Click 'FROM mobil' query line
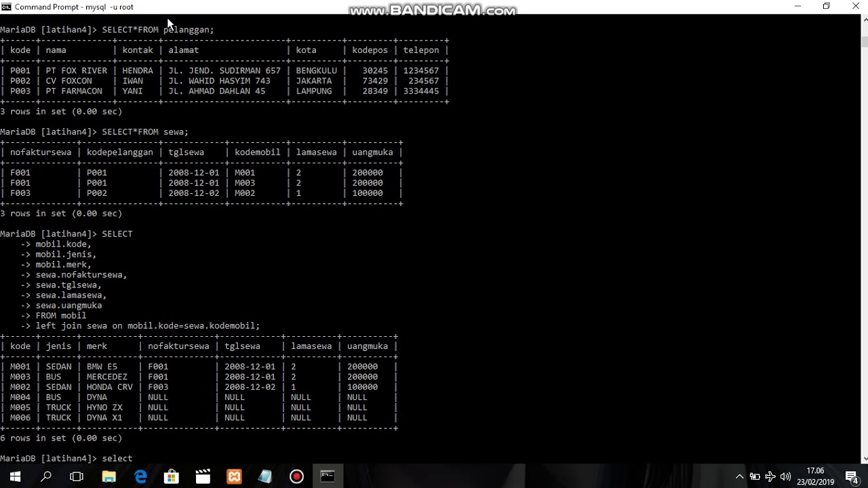 (x=61, y=316)
